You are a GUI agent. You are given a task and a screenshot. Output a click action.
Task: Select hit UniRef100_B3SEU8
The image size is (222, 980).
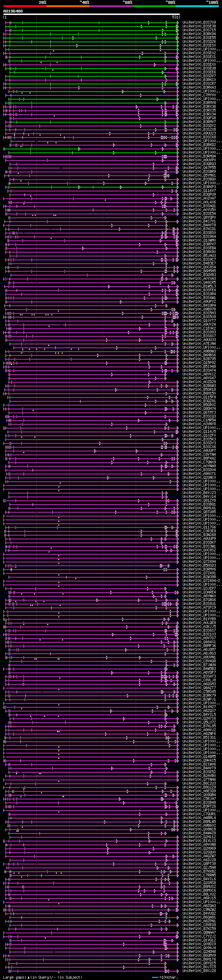tap(199, 68)
